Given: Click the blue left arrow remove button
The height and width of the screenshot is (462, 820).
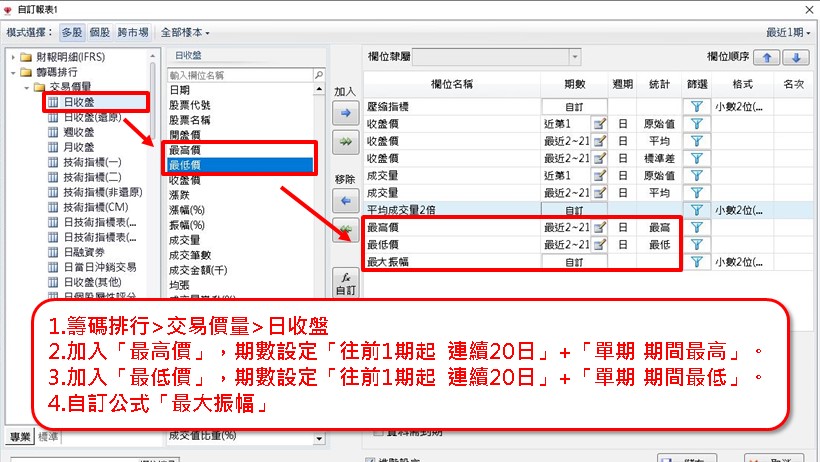Looking at the screenshot, I should coord(346,200).
